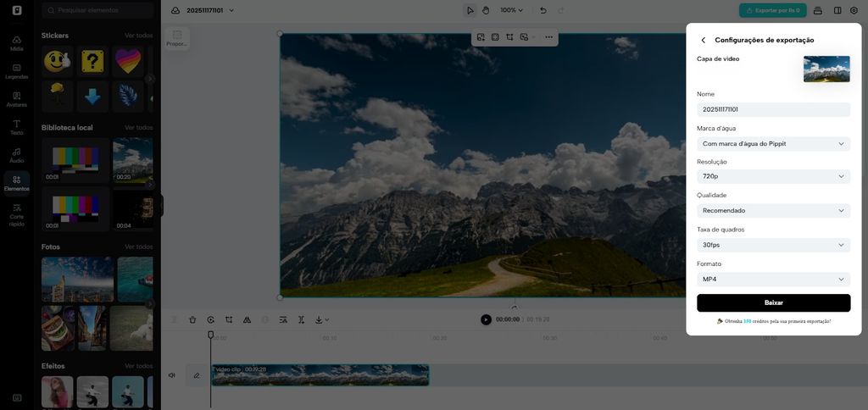Click the Baixar download button
The height and width of the screenshot is (410, 868).
tap(773, 302)
